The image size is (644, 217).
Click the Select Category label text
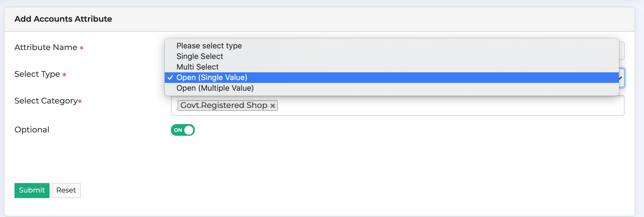point(46,101)
